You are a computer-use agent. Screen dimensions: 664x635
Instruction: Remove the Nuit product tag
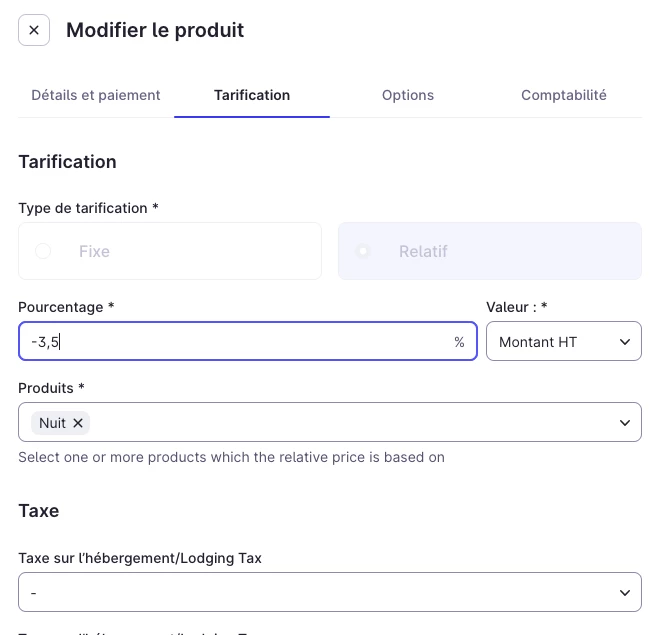coord(78,423)
